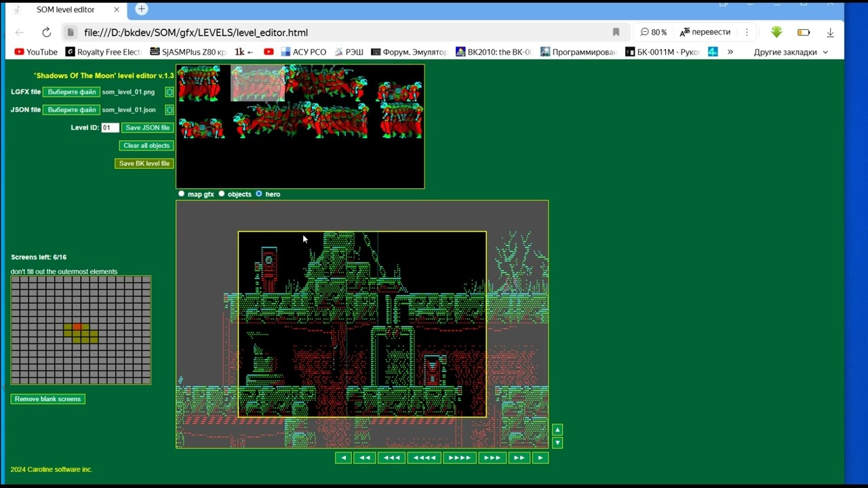Open the BK2010: the BK-00 bookmark
Screen dimensions: 868x488
click(x=494, y=52)
